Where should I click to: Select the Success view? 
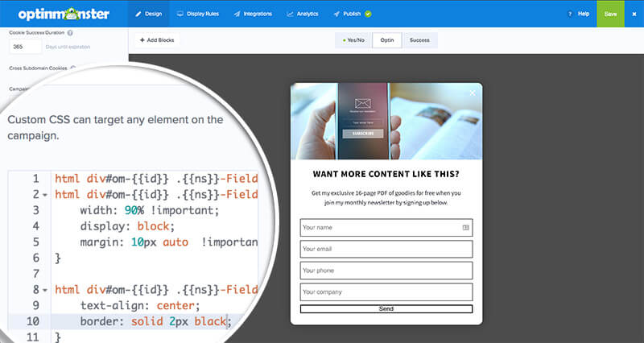[419, 40]
